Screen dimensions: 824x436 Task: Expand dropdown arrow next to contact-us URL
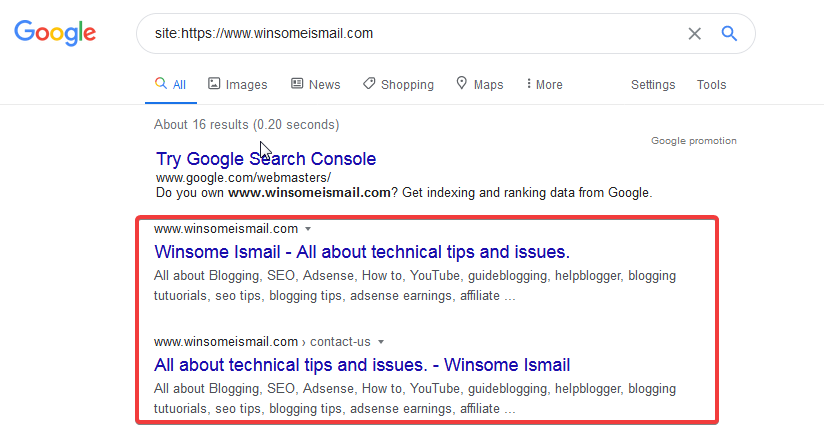coord(381,342)
